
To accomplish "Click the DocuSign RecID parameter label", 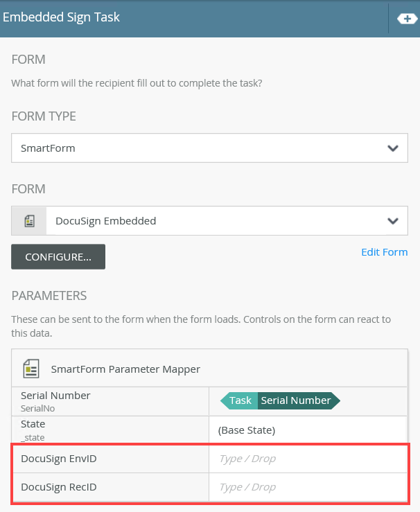I will click(59, 487).
